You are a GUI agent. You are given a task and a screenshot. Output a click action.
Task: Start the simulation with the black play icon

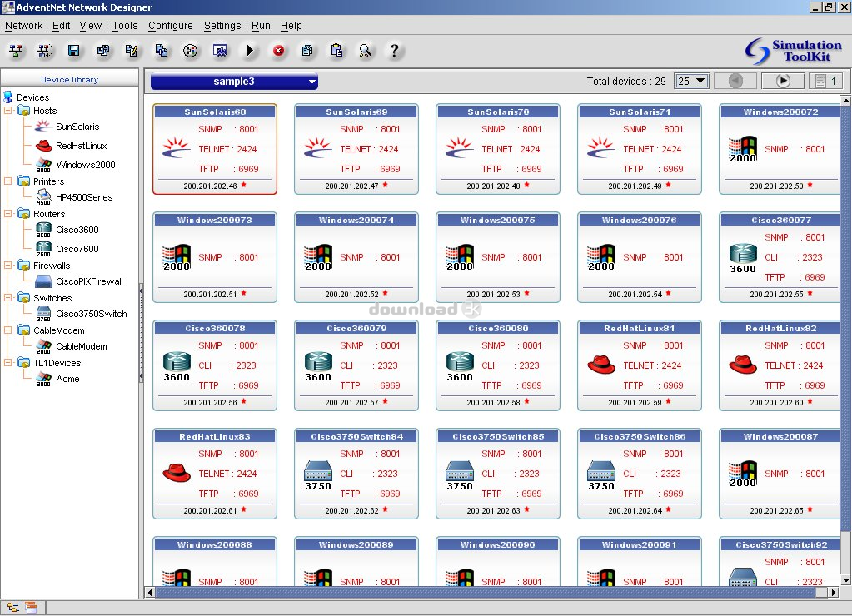[x=249, y=51]
